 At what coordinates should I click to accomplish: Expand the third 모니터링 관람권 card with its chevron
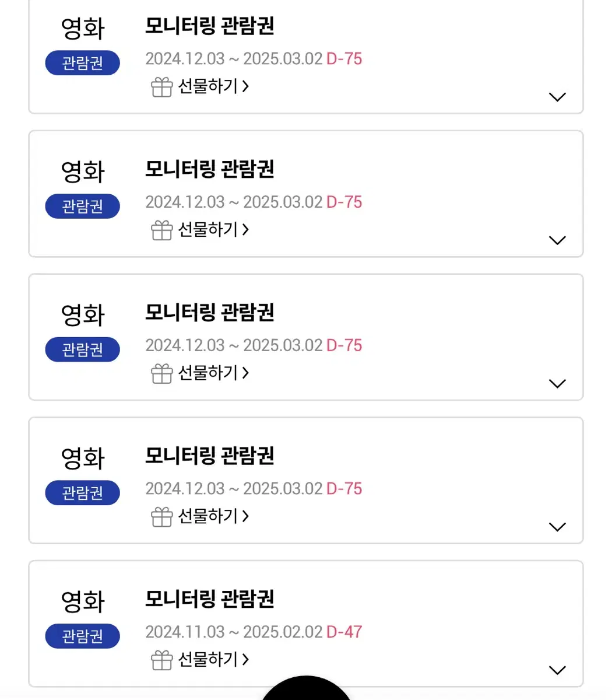558,383
